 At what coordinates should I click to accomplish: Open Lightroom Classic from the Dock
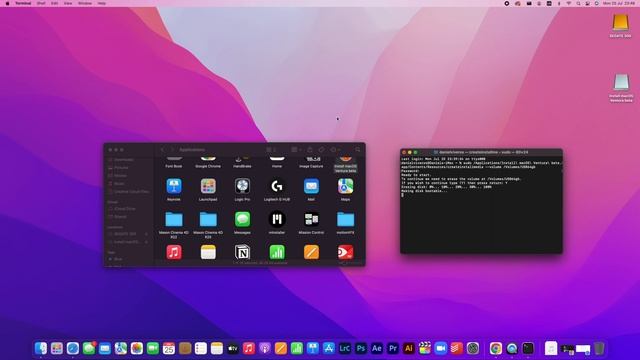[344, 348]
